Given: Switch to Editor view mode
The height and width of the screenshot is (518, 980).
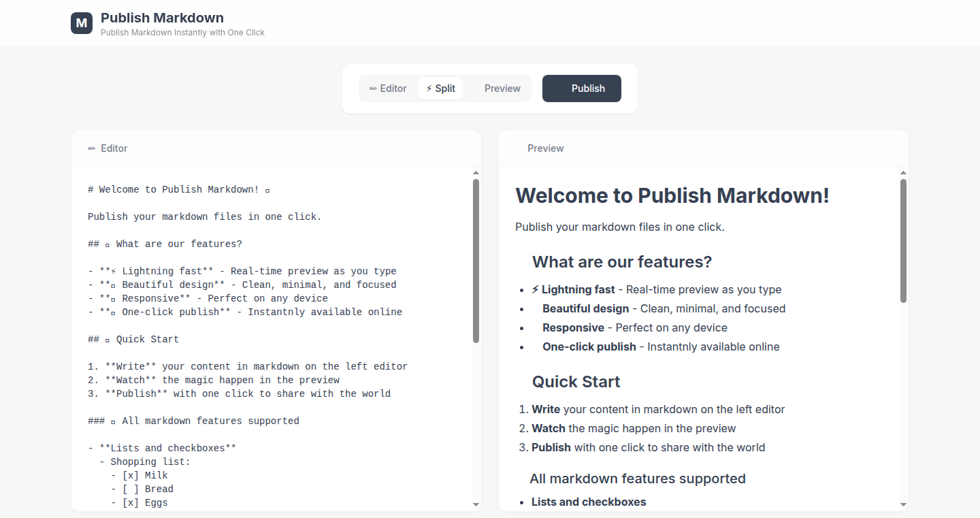Looking at the screenshot, I should click(x=388, y=88).
